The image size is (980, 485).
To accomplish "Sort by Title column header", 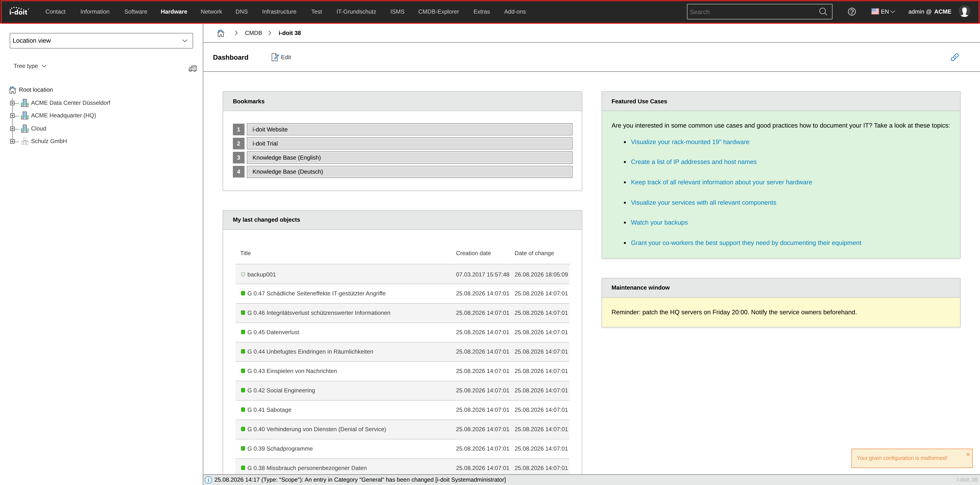I will 245,253.
